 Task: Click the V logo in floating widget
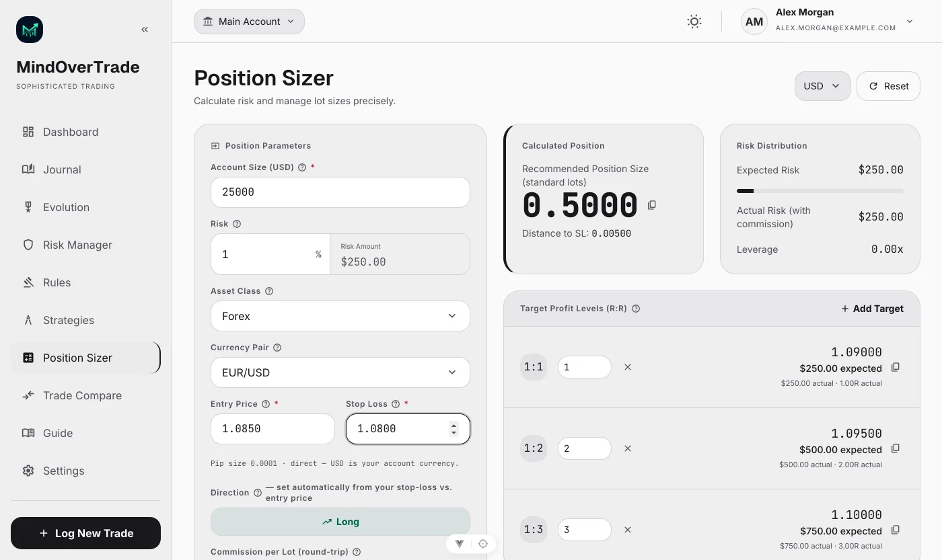[x=460, y=544]
